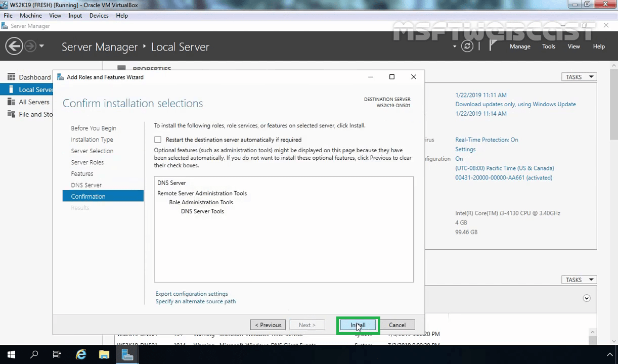This screenshot has width=618, height=364.
Task: Click DNS Server entry in the selections list
Action: (171, 183)
